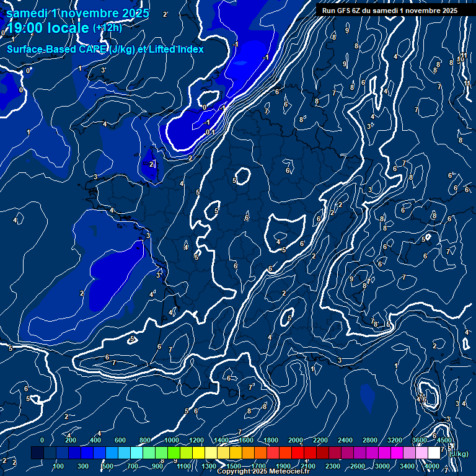Viewport: 476px width, 476px height.
Task: Click the "2000" legend value
Action: (x=296, y=440)
